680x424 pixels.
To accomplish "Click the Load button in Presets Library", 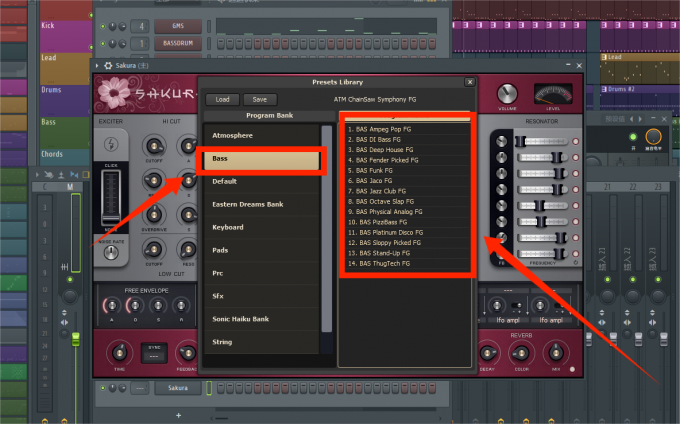I will click(222, 99).
